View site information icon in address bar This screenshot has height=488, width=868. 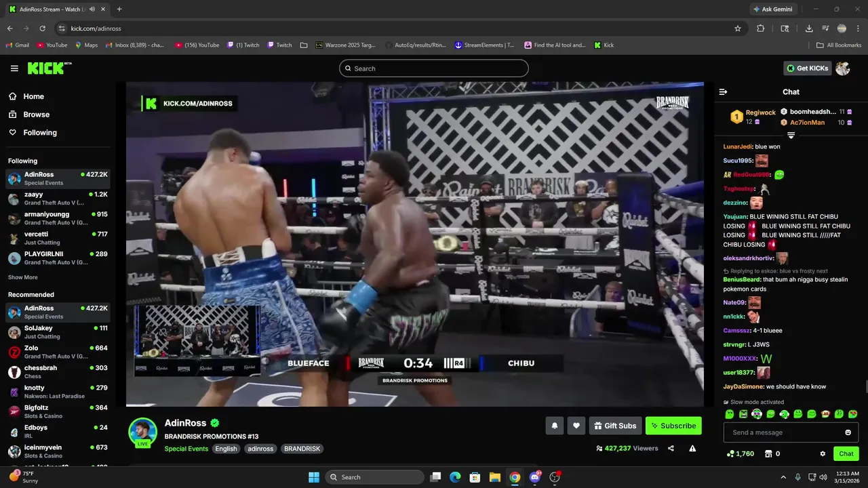pos(62,28)
